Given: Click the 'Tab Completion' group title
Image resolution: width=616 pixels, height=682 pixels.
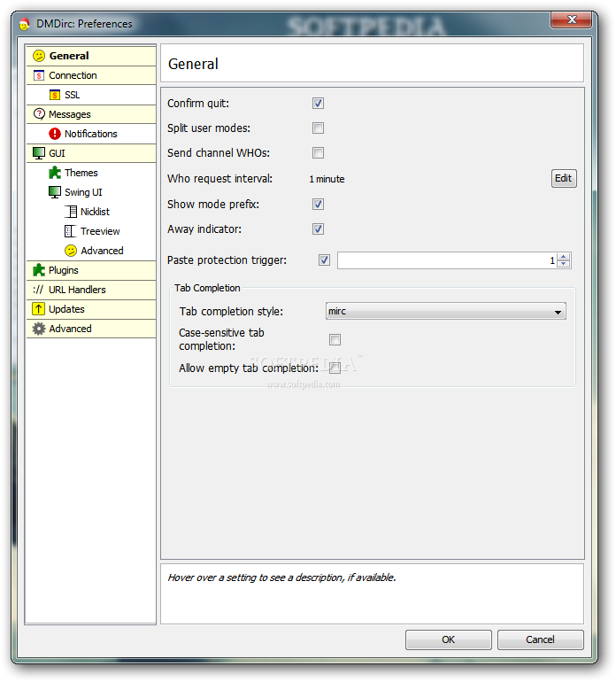Looking at the screenshot, I should (x=207, y=288).
